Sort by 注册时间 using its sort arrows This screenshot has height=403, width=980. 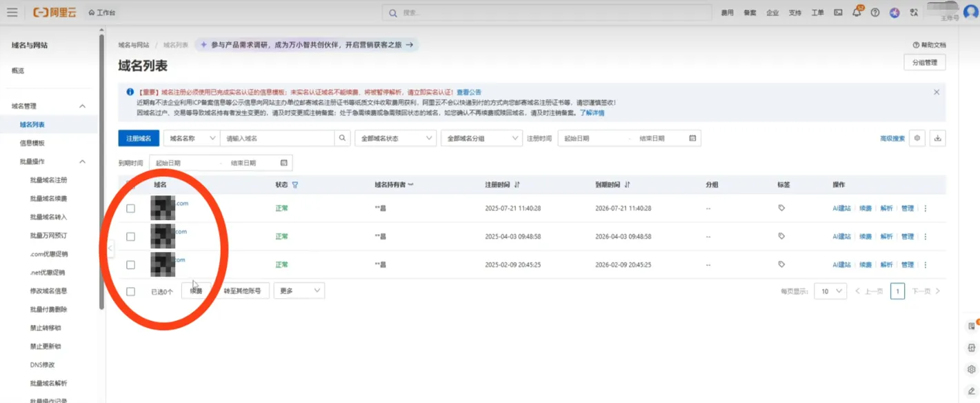tap(518, 184)
